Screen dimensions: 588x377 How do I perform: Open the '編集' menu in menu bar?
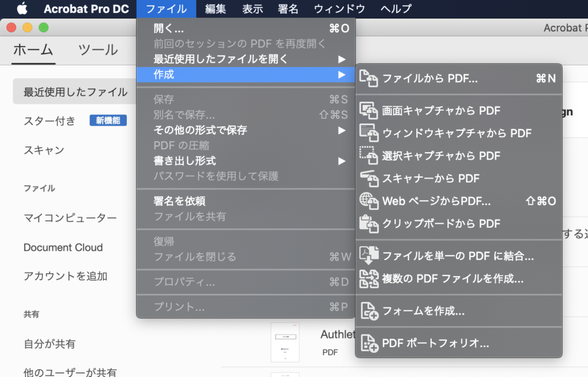coord(215,9)
